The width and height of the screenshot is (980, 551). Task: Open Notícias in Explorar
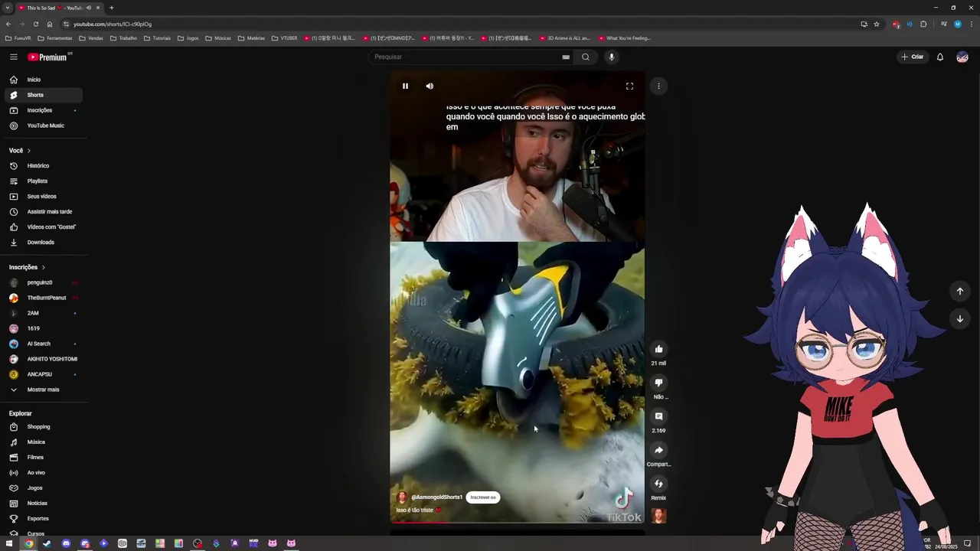tap(43, 504)
